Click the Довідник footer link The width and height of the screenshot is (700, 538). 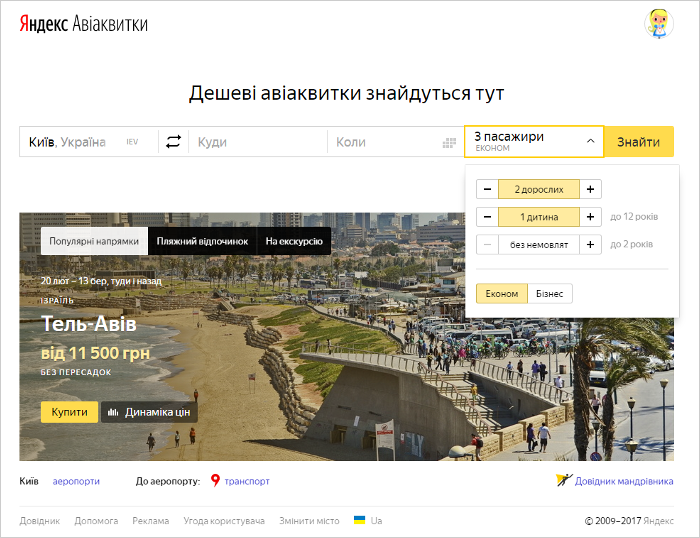[x=40, y=521]
